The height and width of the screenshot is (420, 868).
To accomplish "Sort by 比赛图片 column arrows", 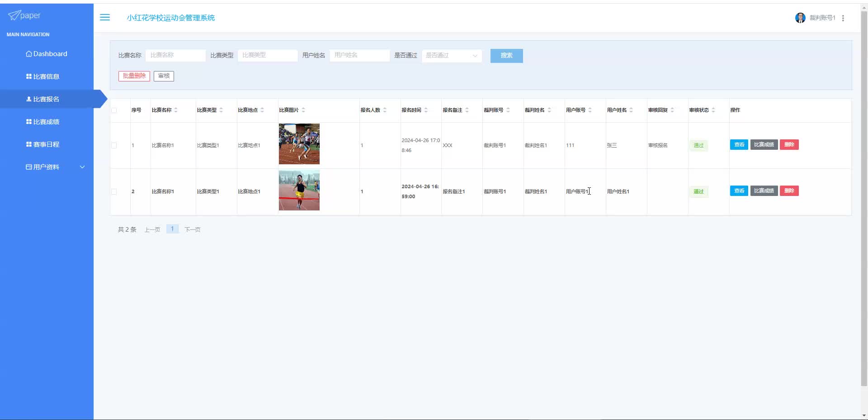I will [x=303, y=110].
